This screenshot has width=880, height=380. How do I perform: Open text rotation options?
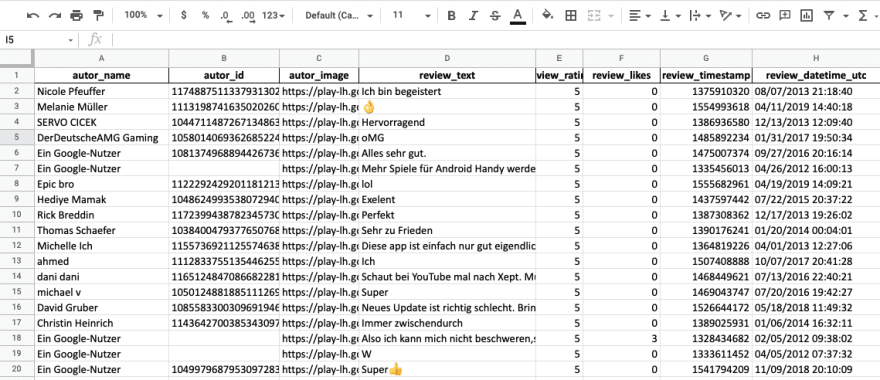click(730, 16)
